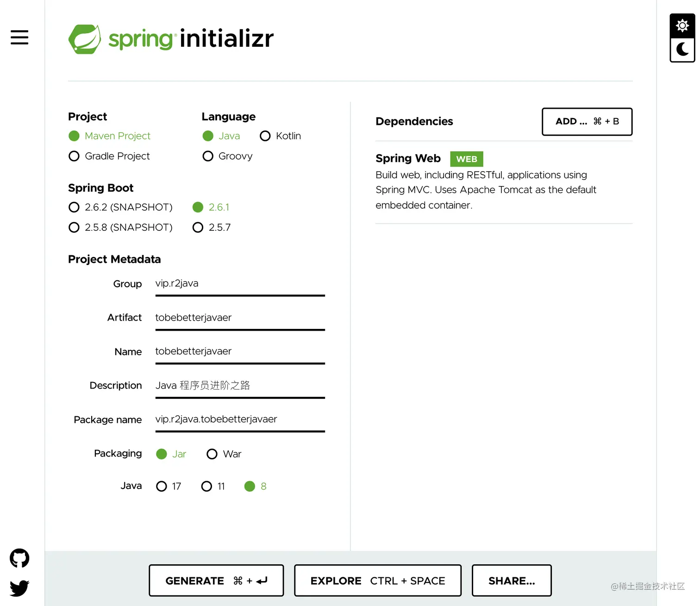Click the Name input field
700x606 pixels.
pos(240,352)
